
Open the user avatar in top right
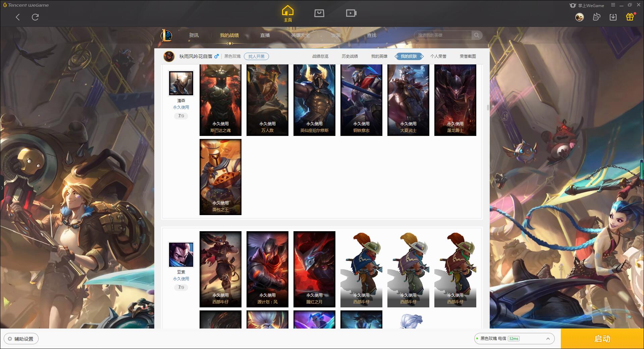pyautogui.click(x=579, y=17)
